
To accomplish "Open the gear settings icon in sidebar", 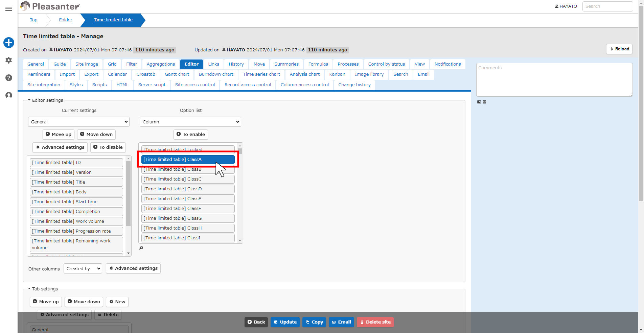I will pyautogui.click(x=9, y=60).
